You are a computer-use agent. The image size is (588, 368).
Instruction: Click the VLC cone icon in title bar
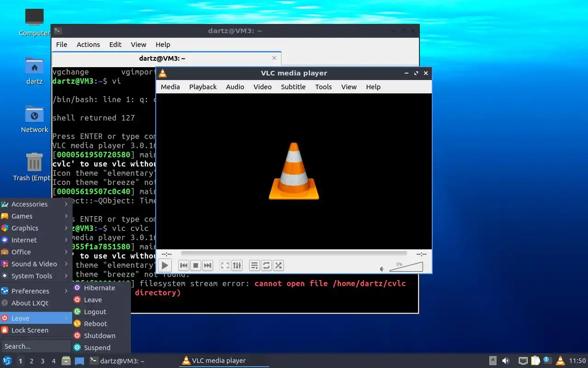pyautogui.click(x=163, y=73)
